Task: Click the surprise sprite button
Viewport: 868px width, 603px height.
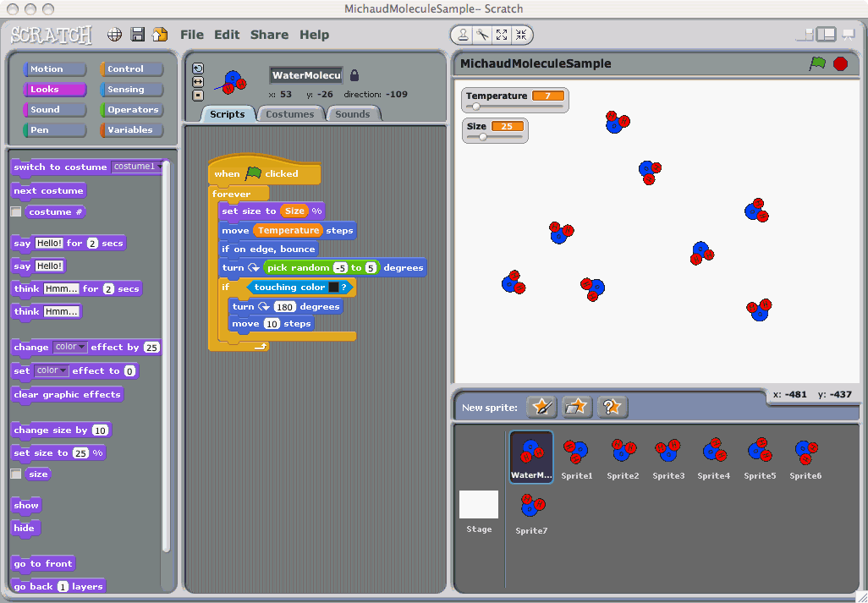Action: [x=612, y=407]
